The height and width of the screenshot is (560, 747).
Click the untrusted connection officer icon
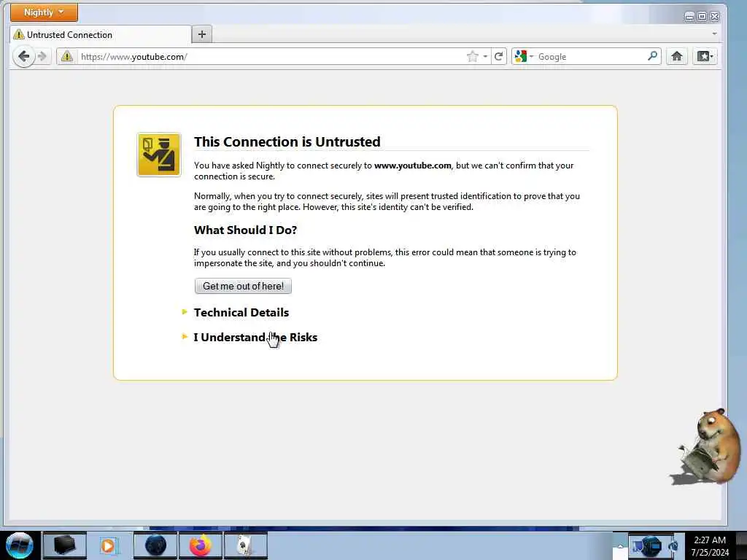click(x=159, y=155)
